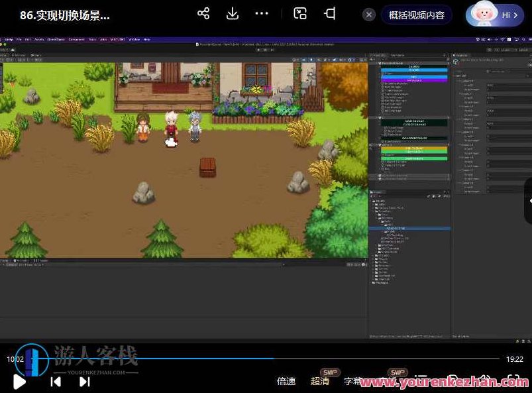The width and height of the screenshot is (532, 393).
Task: Toggle 字幕 subtitles in the player controls
Action: point(354,381)
